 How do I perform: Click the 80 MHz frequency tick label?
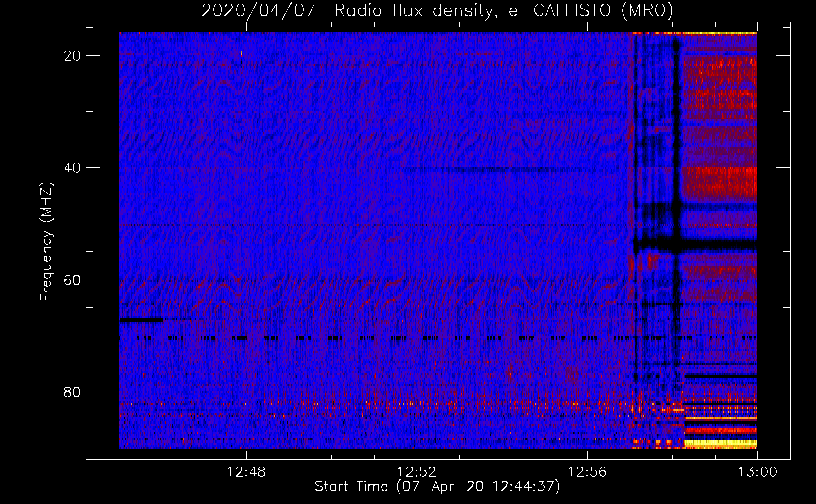click(73, 392)
